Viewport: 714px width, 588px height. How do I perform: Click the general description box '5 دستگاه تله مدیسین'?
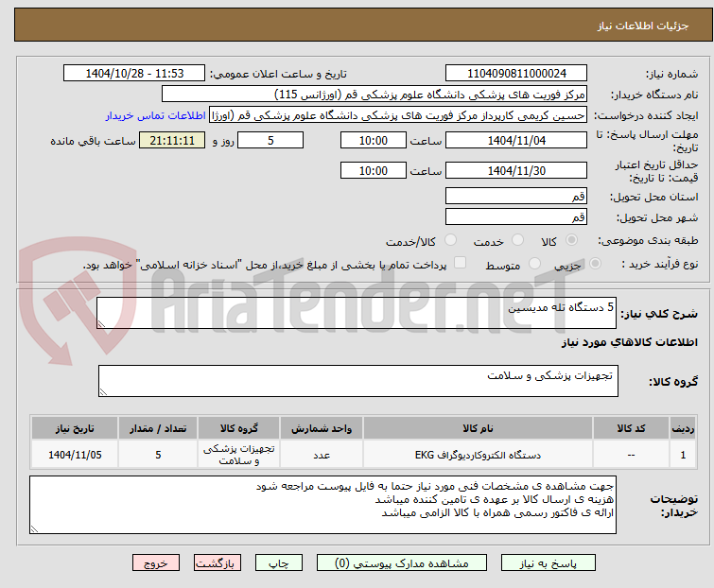tap(357, 313)
